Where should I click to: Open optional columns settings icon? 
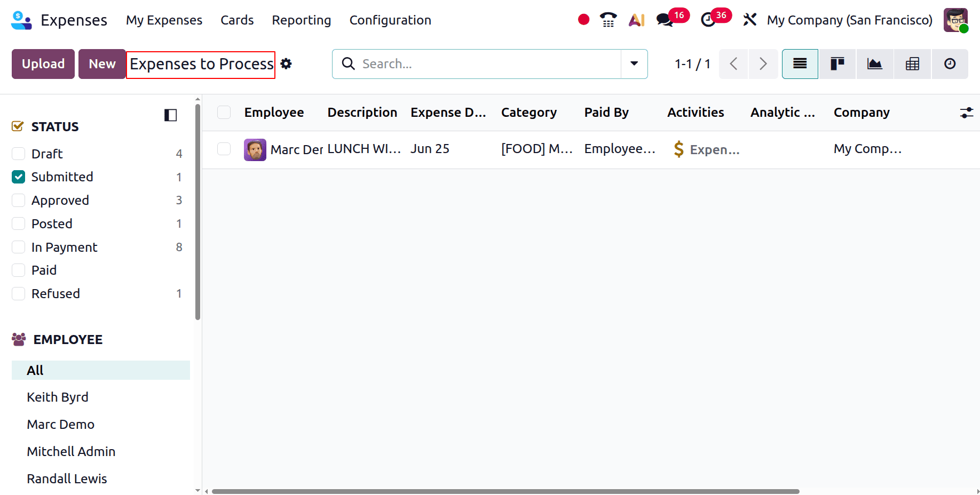pyautogui.click(x=967, y=113)
